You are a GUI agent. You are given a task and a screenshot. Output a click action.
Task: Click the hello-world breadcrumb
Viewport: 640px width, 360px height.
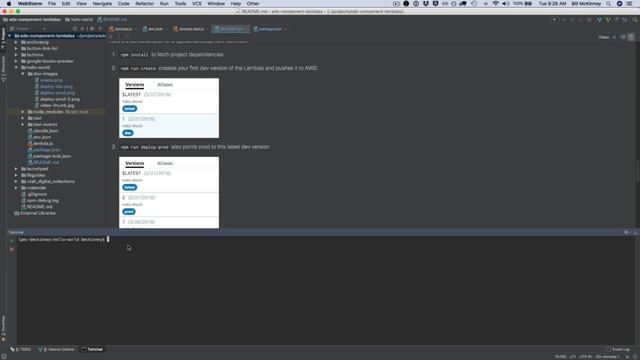point(80,20)
